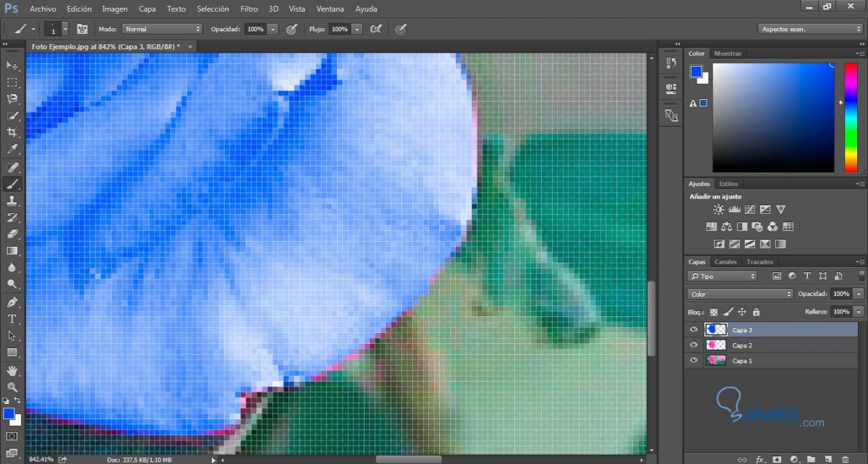
Task: Open the Ventana menu
Action: pyautogui.click(x=330, y=9)
